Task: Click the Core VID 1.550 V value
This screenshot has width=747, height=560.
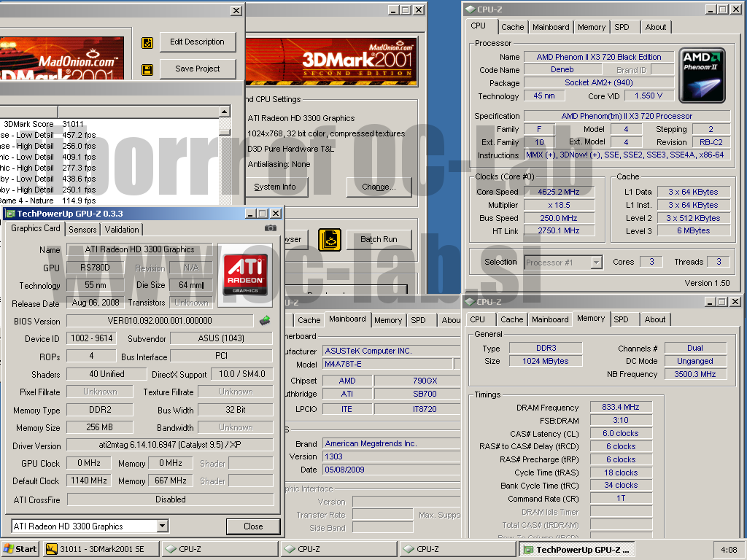Action: [649, 96]
